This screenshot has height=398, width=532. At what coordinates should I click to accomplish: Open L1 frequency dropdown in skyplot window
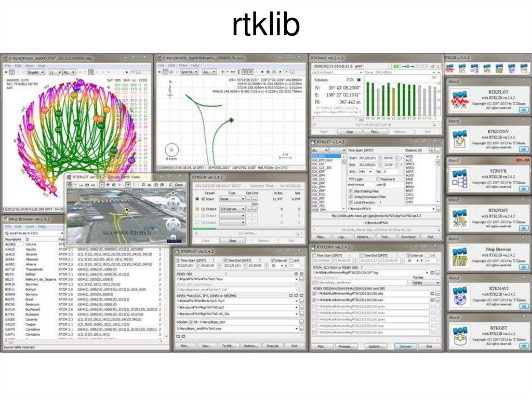pyautogui.click(x=55, y=72)
